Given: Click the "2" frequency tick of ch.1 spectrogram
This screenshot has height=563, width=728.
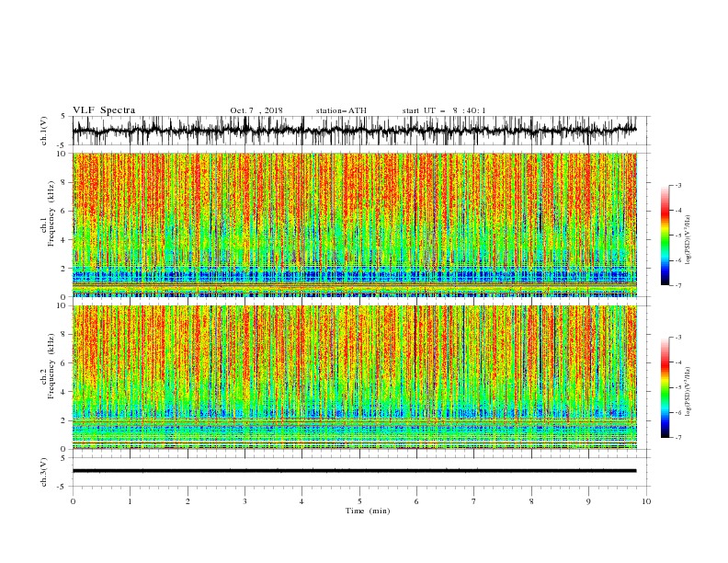Looking at the screenshot, I should [x=64, y=269].
